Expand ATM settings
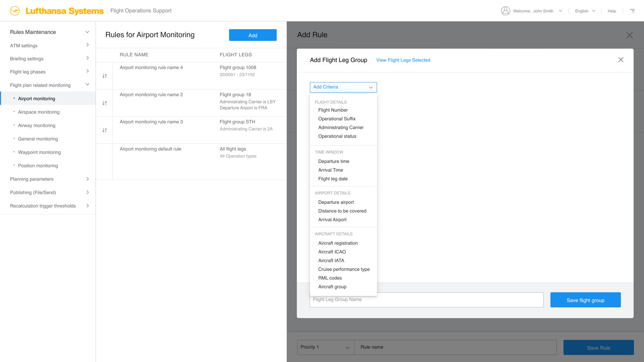Image resolution: width=644 pixels, height=362 pixels. (88, 45)
